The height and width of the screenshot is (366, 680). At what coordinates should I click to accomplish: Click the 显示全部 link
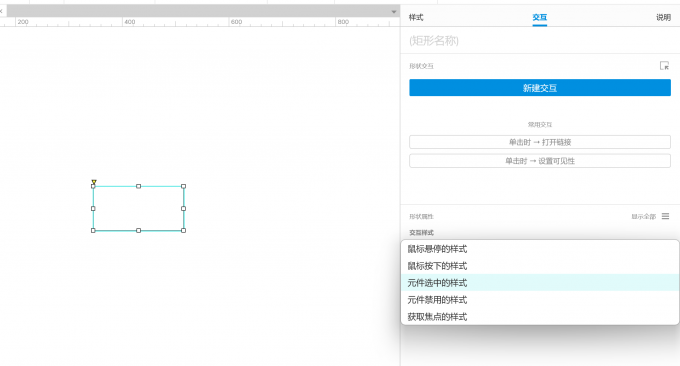[643, 216]
